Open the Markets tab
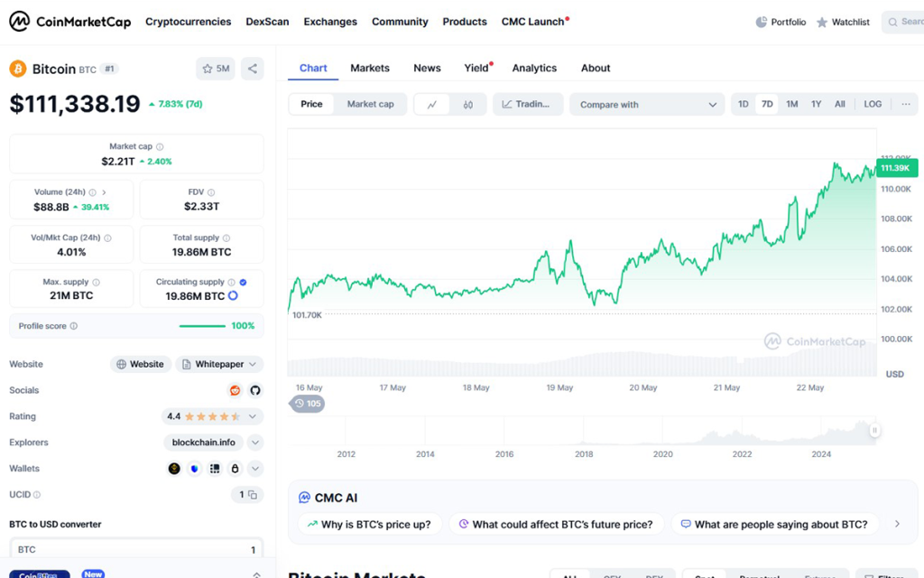The image size is (924, 578). tap(369, 68)
